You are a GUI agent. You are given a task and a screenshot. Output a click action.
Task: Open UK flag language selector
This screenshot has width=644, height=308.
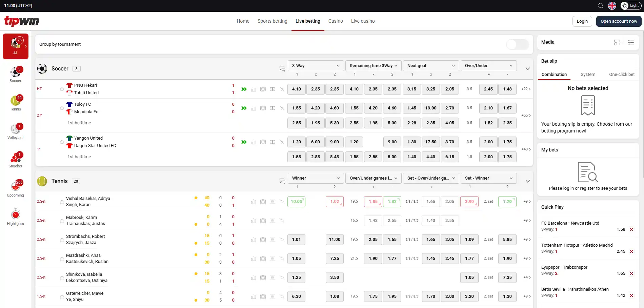(612, 6)
